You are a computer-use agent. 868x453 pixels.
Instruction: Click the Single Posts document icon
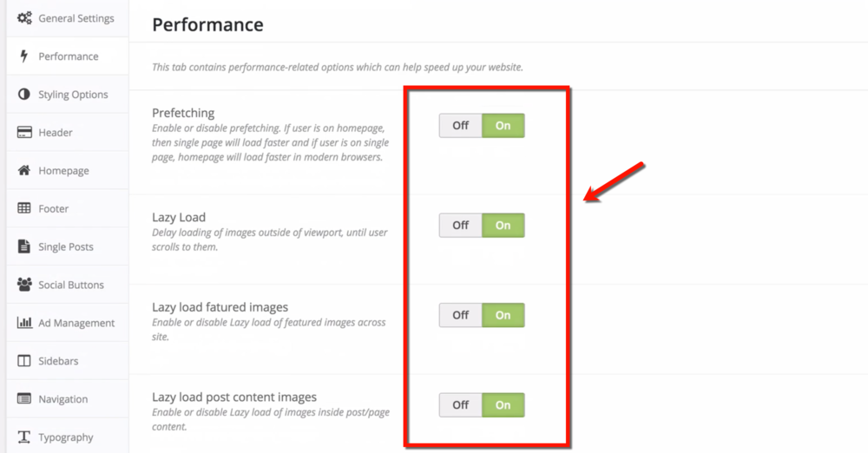point(23,246)
